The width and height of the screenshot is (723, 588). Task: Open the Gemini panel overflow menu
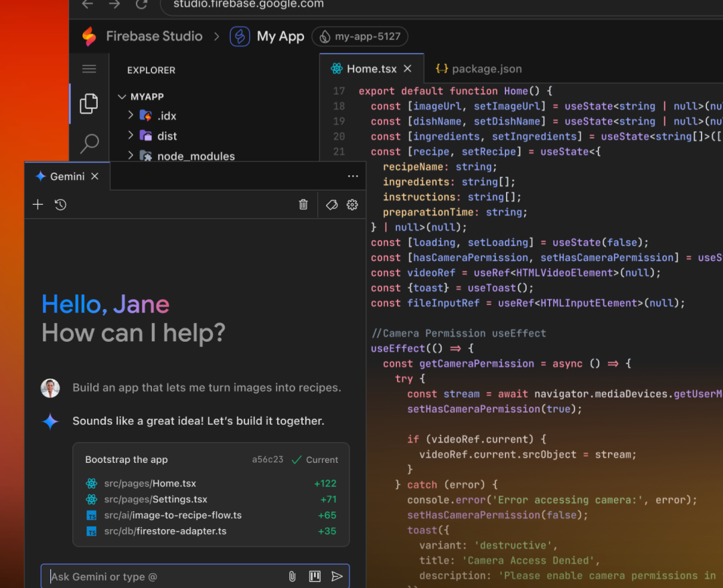353,176
